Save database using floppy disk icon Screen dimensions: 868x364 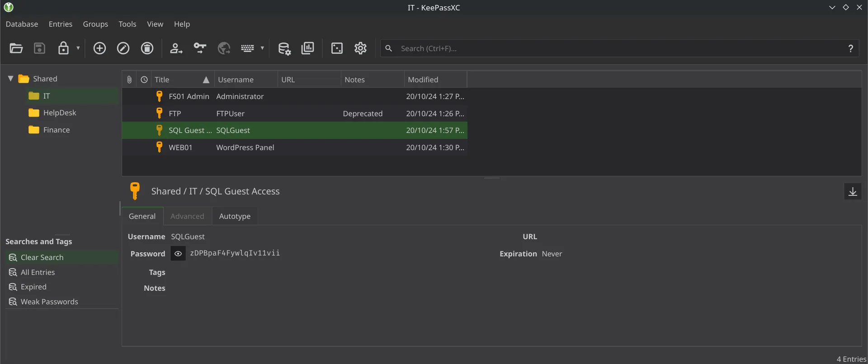pos(40,48)
